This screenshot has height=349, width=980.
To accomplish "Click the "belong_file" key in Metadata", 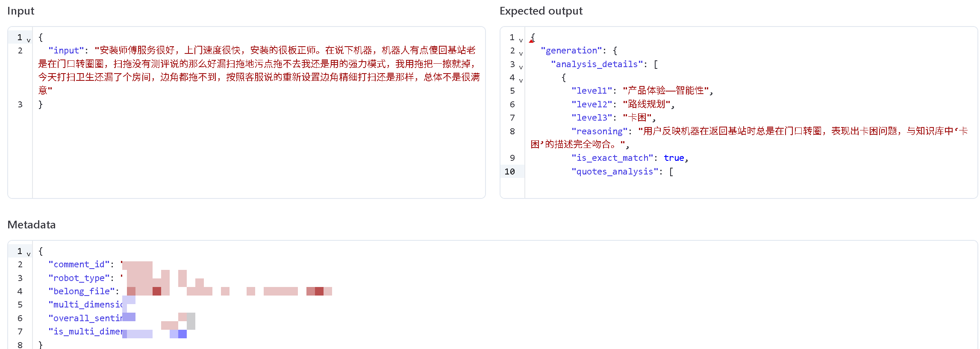I will pyautogui.click(x=82, y=291).
